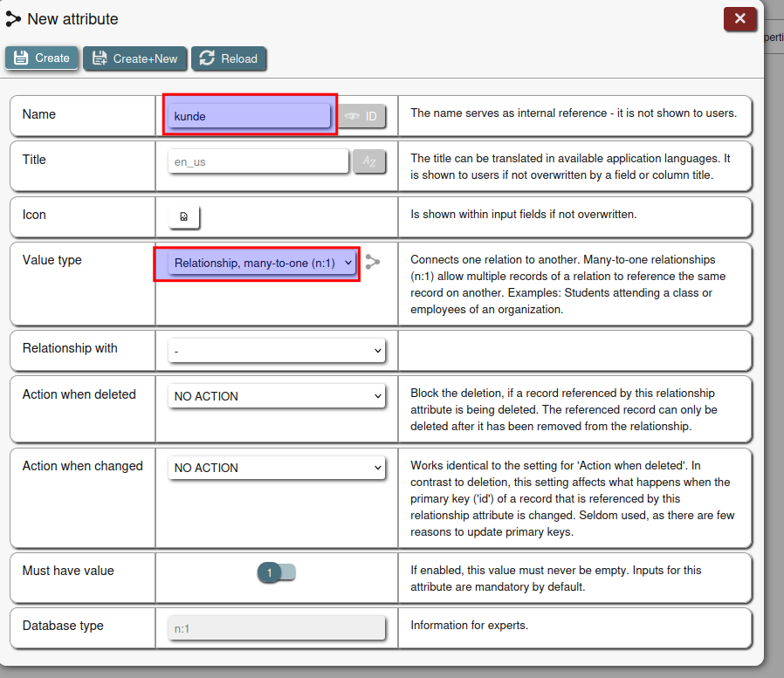Click the relationship icon beside Value type
The image size is (784, 678).
point(373,262)
